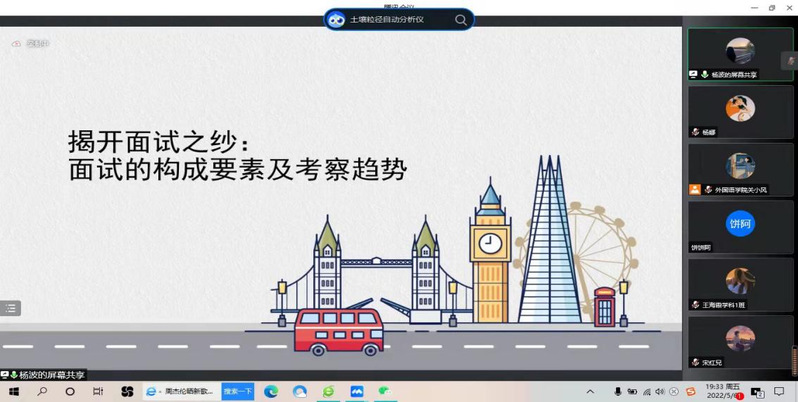
Task: Click the search magnifier in floating search bar
Action: 460,19
